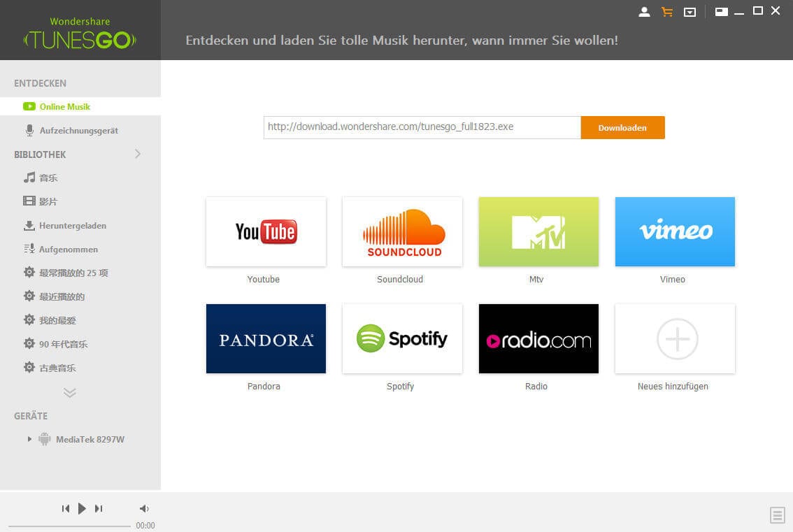The width and height of the screenshot is (793, 532).
Task: Click the Geräte section header
Action: point(30,416)
